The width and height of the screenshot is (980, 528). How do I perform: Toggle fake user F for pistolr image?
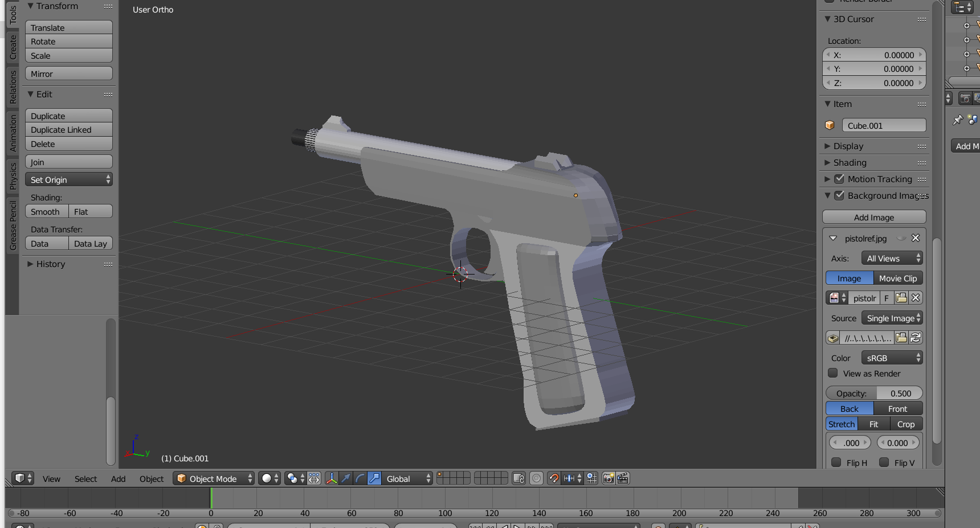click(x=887, y=298)
